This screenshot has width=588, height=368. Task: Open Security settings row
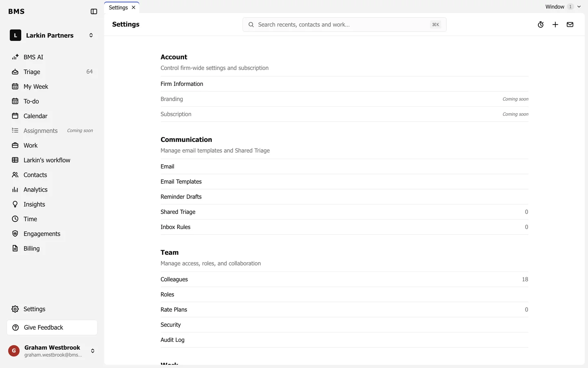[x=344, y=325]
